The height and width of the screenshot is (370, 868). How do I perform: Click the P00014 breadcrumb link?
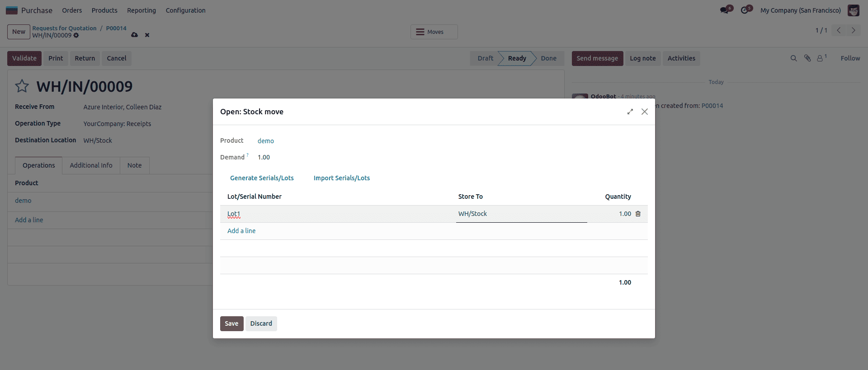pyautogui.click(x=116, y=28)
